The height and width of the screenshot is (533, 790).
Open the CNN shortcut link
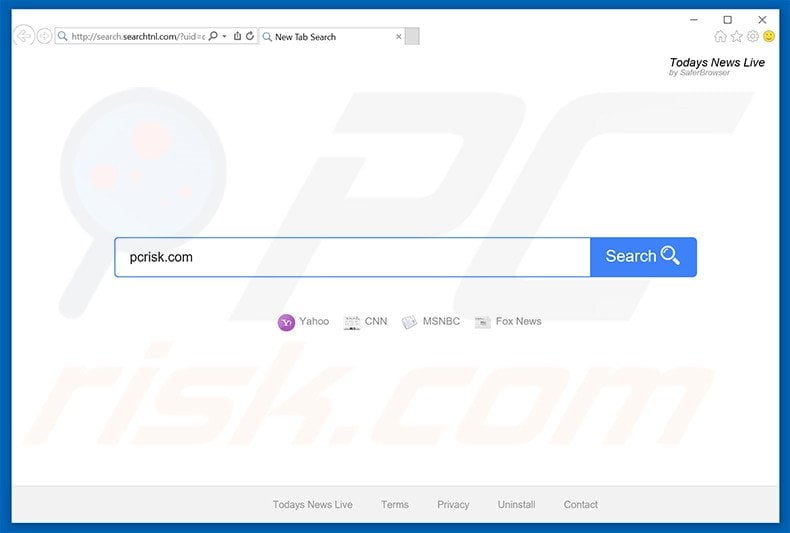[x=365, y=321]
